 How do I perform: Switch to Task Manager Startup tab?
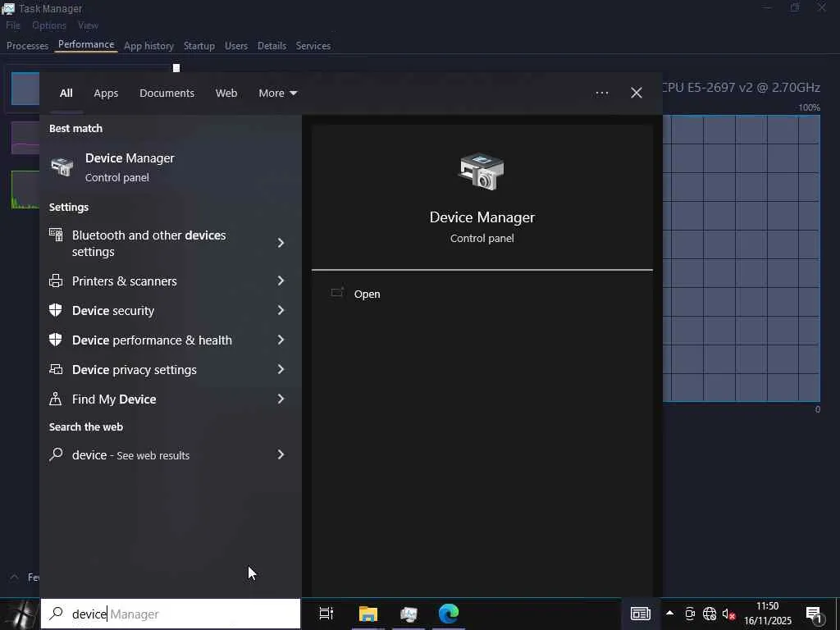click(x=199, y=46)
